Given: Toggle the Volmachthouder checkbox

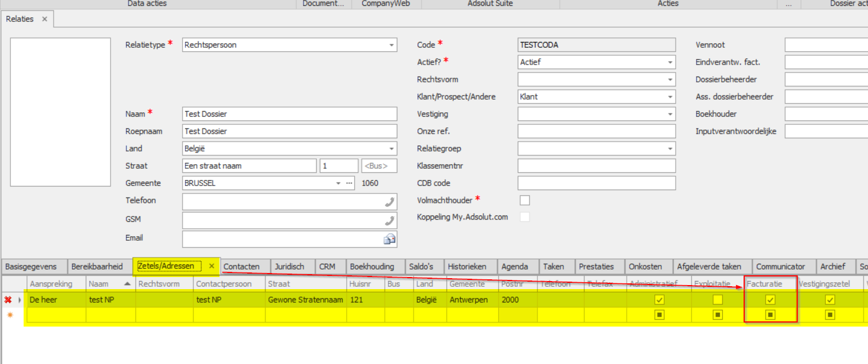Looking at the screenshot, I should tap(524, 200).
